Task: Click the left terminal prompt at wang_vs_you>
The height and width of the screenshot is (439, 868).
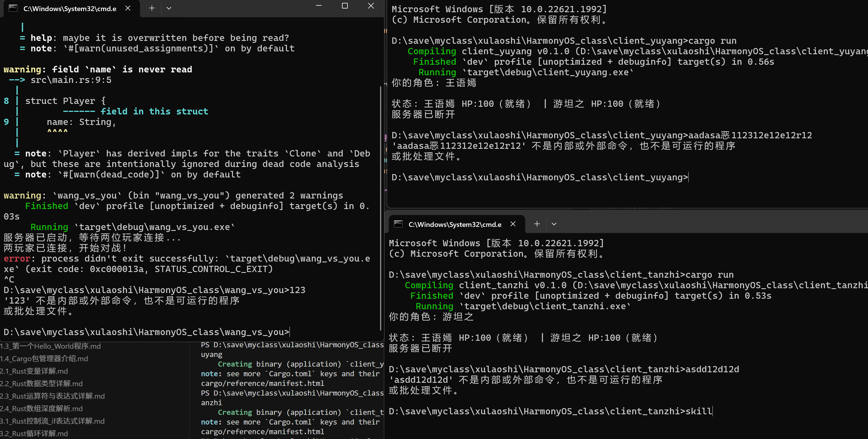Action: (146, 332)
